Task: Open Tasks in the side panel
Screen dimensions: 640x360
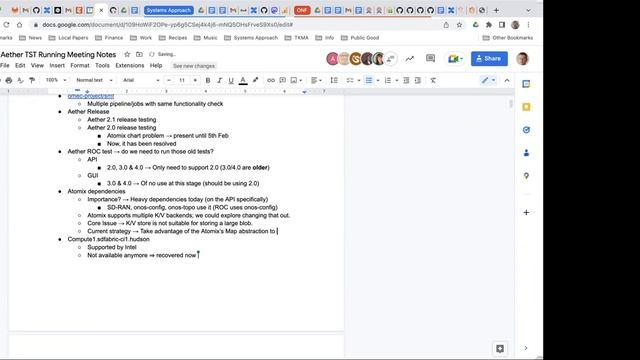Action: [x=526, y=130]
